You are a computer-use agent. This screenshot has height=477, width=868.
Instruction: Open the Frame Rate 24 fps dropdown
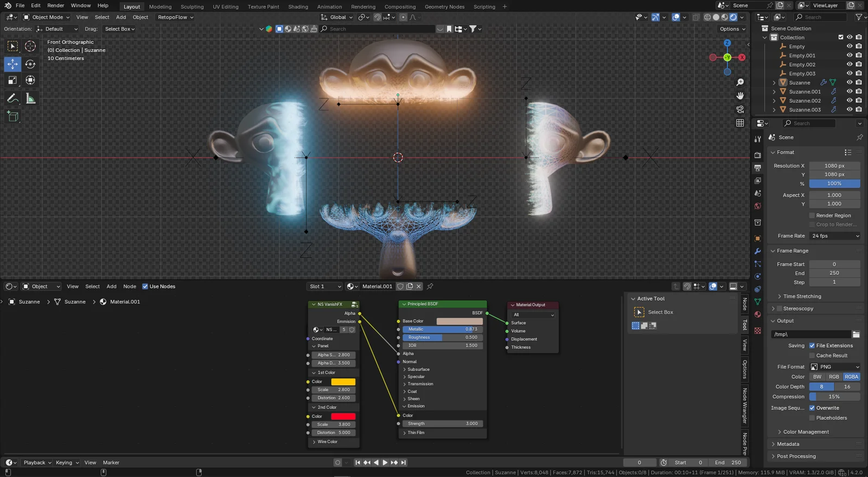coord(835,236)
